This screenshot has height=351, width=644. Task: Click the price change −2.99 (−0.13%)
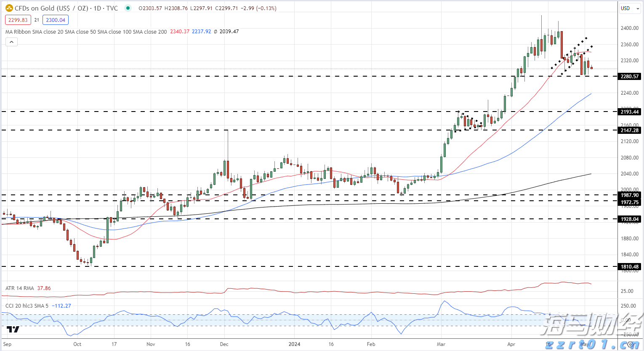258,8
